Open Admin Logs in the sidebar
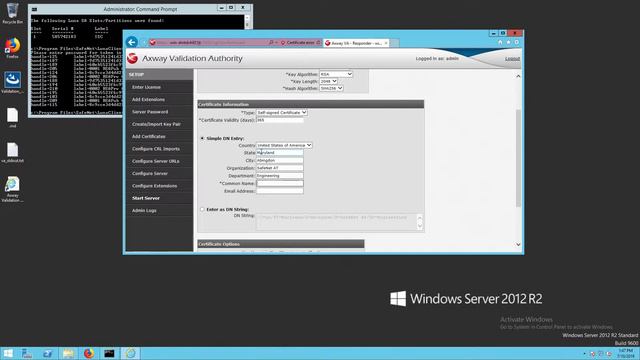The width and height of the screenshot is (640, 360). pyautogui.click(x=144, y=210)
